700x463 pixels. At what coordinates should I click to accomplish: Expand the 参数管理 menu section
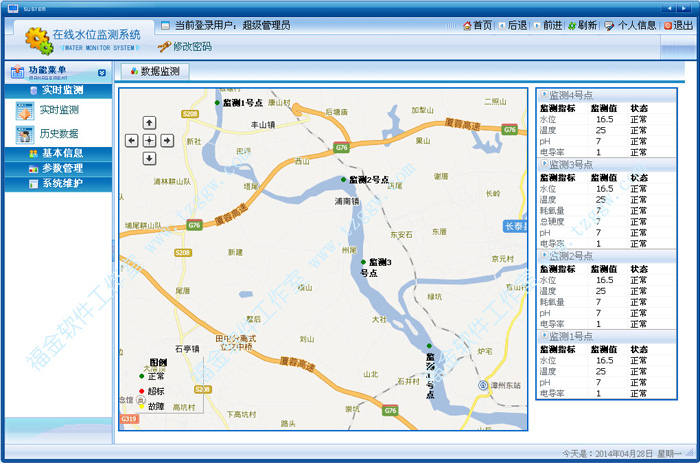click(58, 169)
